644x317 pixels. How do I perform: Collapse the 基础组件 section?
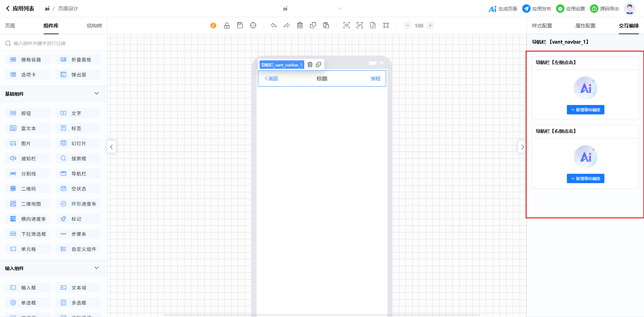coord(97,94)
